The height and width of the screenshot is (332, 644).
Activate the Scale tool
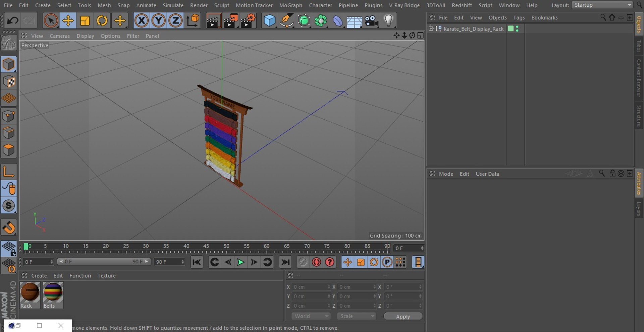click(85, 21)
